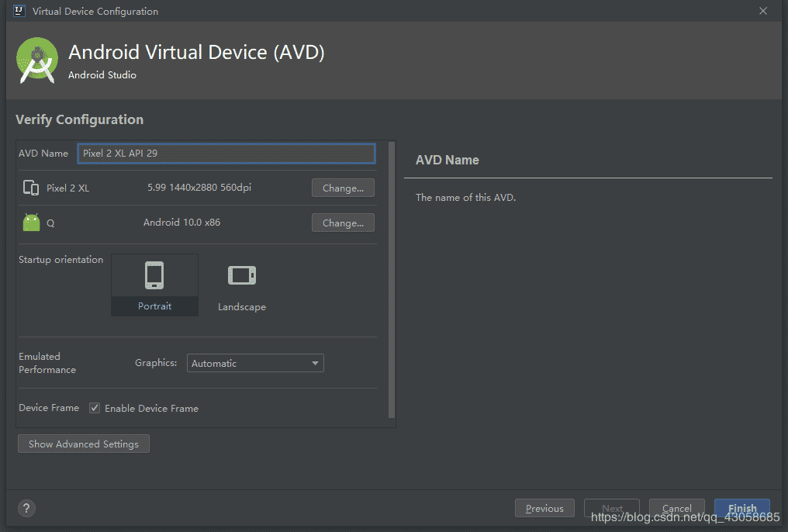788x532 pixels.
Task: Click the Finish button
Action: [741, 509]
